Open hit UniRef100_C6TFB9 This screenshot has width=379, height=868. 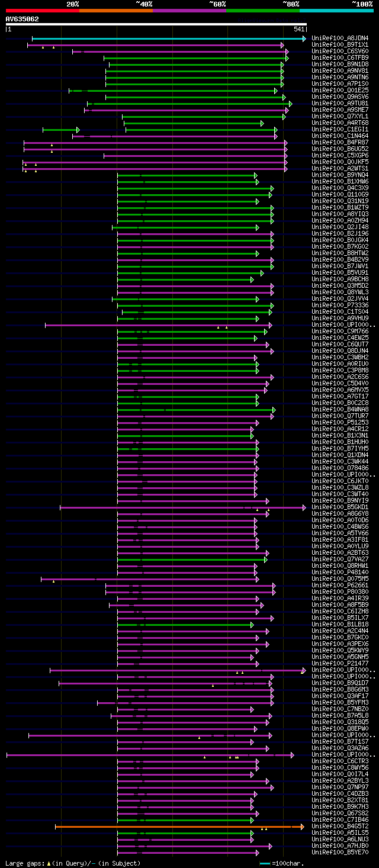click(x=340, y=58)
